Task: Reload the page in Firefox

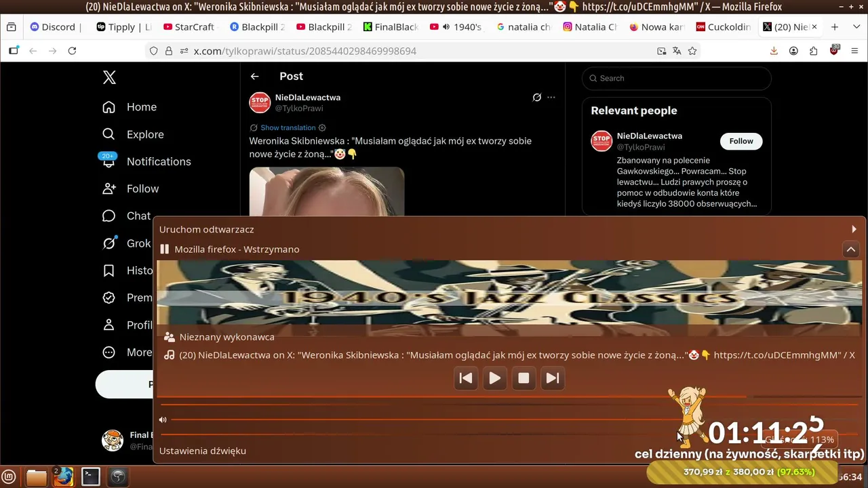Action: point(72,51)
